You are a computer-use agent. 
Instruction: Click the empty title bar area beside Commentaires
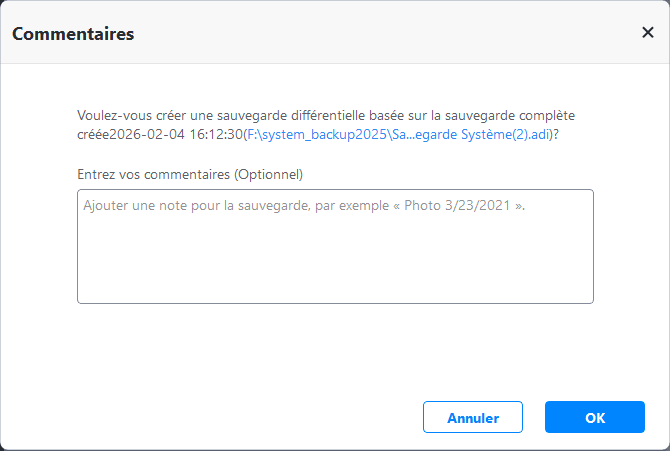380,34
